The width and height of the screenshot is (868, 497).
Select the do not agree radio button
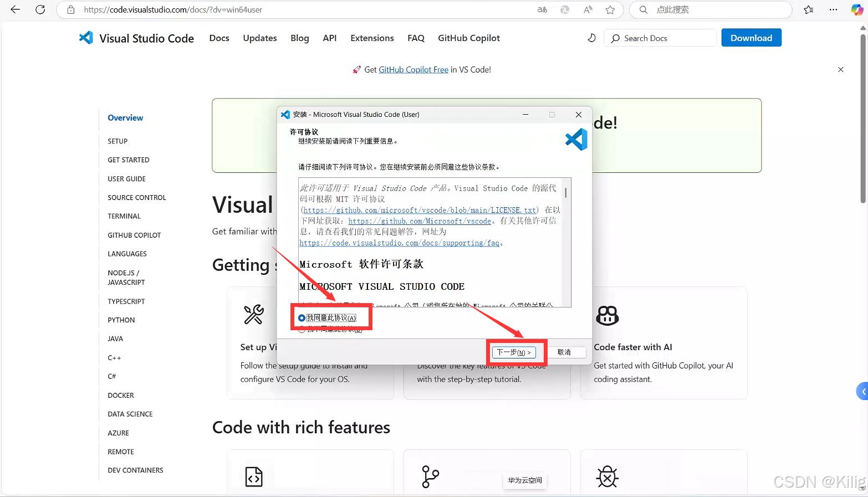click(x=302, y=329)
